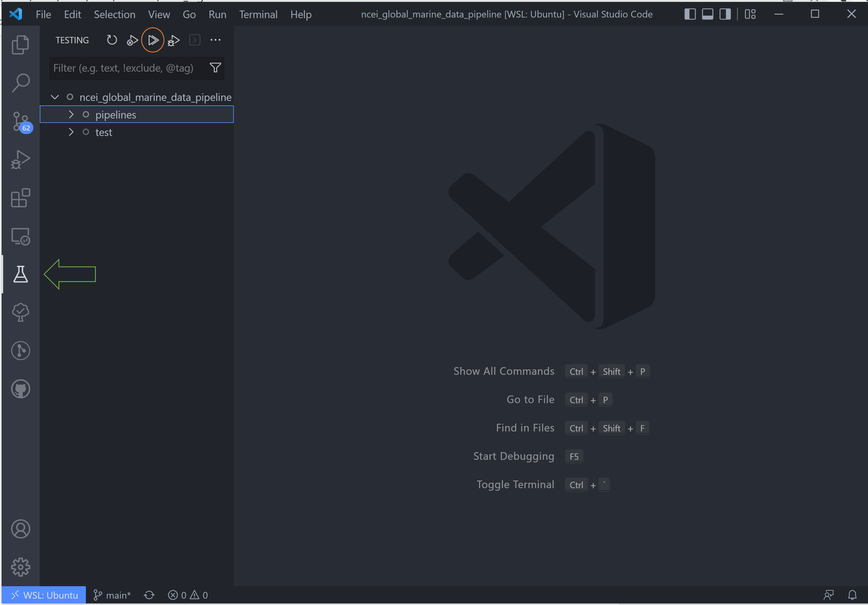Open the View menu

(x=159, y=14)
